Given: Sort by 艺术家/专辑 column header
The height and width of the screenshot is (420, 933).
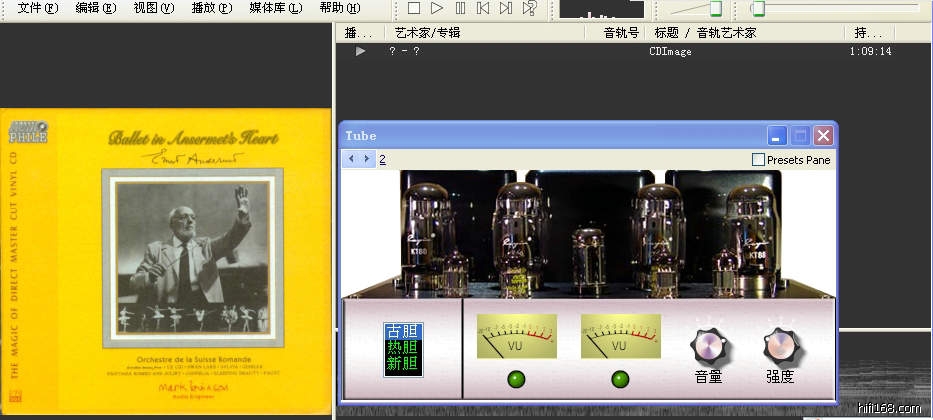Looking at the screenshot, I should pyautogui.click(x=427, y=32).
